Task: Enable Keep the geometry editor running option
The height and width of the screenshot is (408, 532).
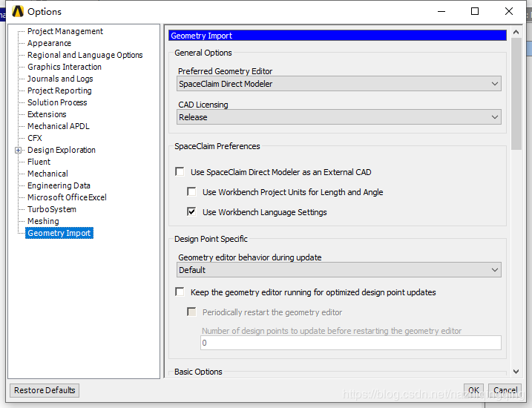Action: 180,292
